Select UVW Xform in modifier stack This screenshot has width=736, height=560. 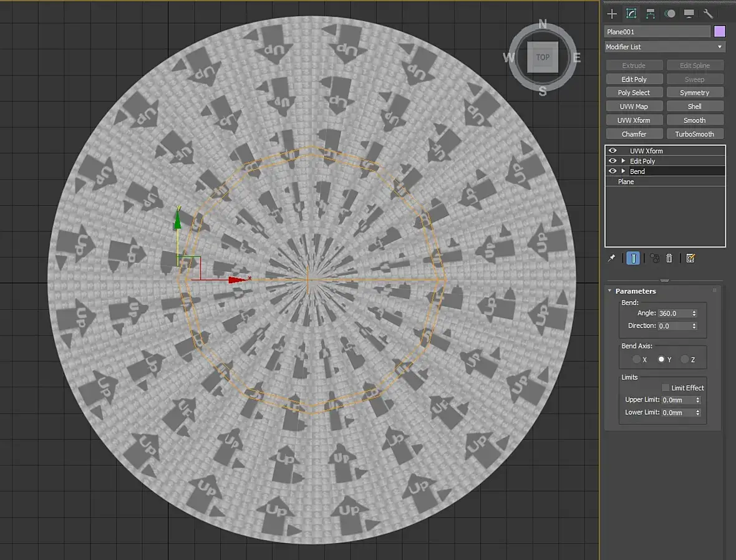646,151
